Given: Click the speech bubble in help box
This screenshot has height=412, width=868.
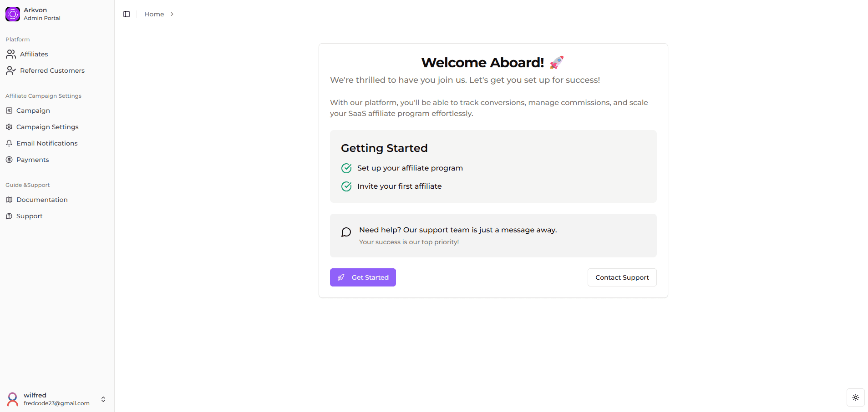Looking at the screenshot, I should pos(346,232).
